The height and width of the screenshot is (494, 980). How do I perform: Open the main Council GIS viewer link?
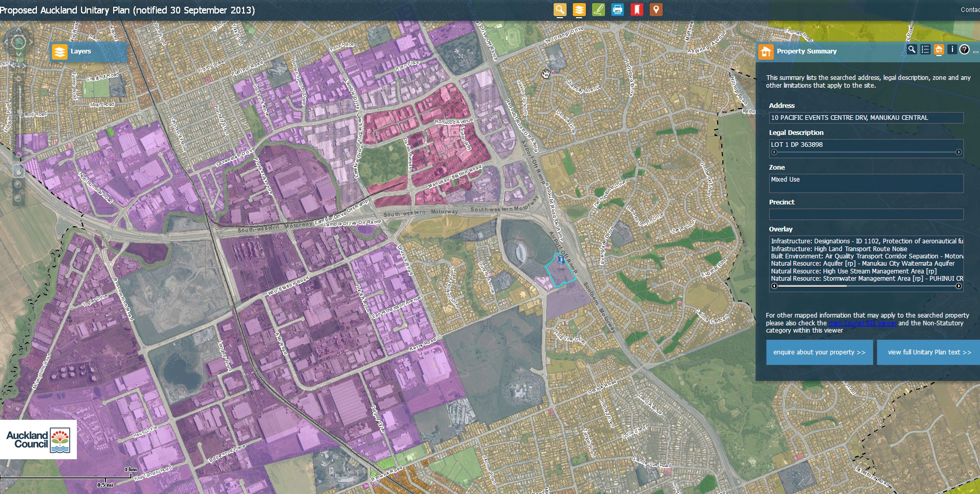862,323
